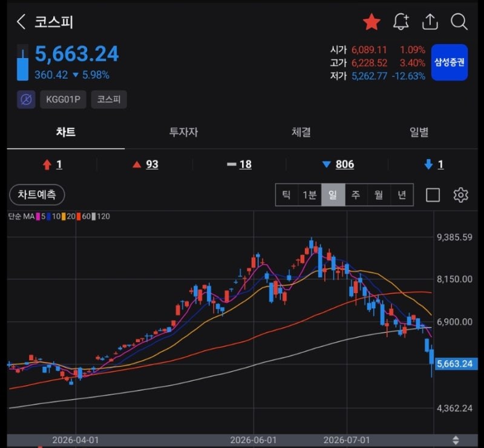Tap the MA 20 orange color swatch

coord(64,217)
